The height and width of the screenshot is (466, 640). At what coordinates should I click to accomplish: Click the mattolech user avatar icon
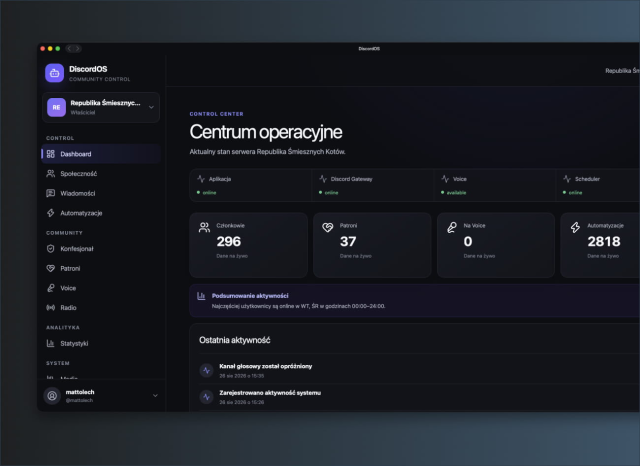point(52,395)
